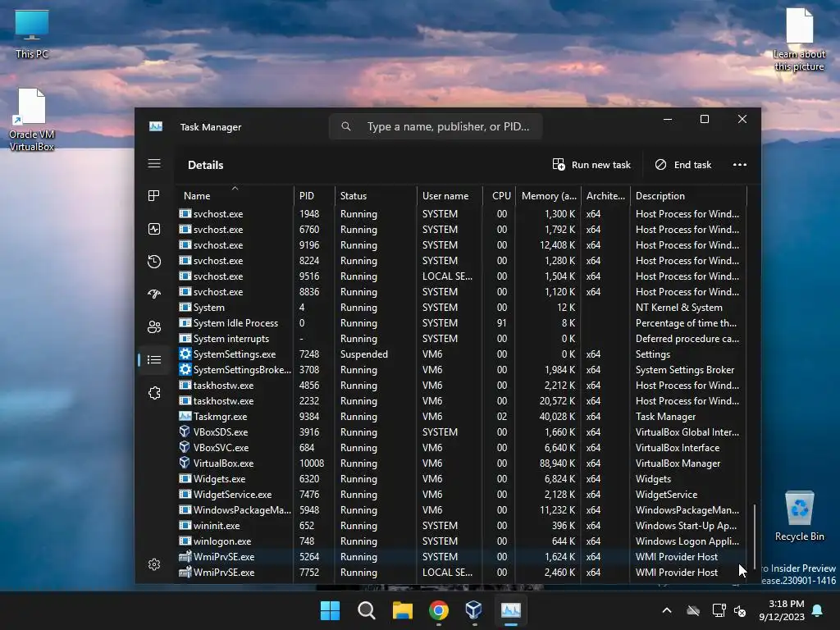Click the VBoxSDS.exe cube icon
The image size is (840, 630).
185,431
